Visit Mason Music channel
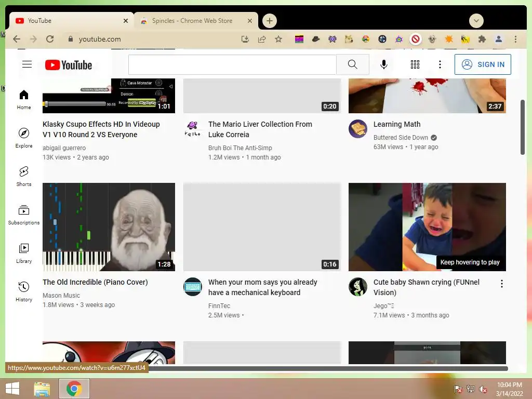This screenshot has height=399, width=532. click(x=61, y=296)
